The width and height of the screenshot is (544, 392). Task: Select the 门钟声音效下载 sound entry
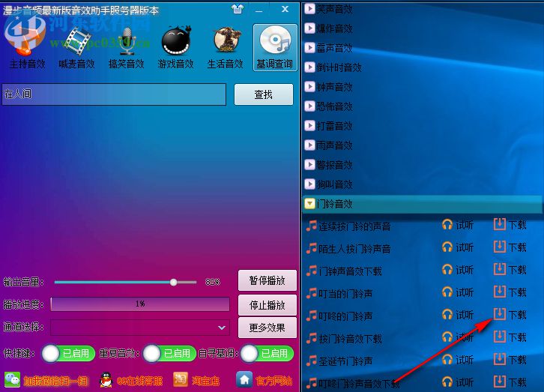coord(344,271)
